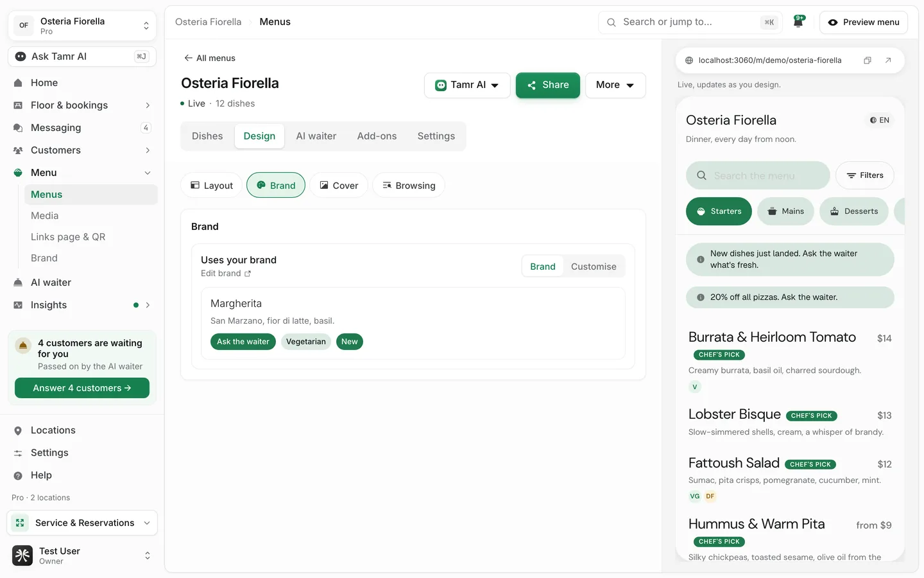
Task: Click the Search or jump to field
Action: point(690,22)
